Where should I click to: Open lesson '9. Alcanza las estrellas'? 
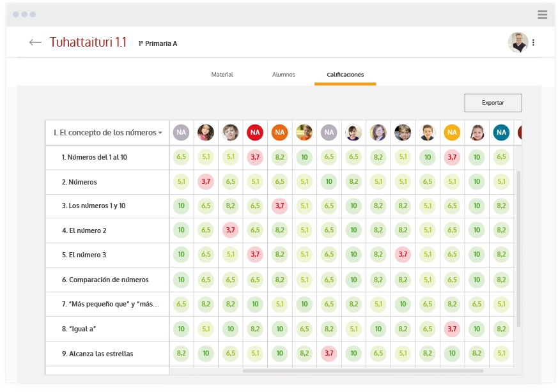[97, 354]
